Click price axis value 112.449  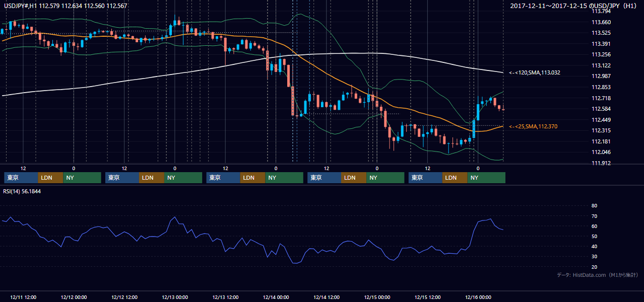pyautogui.click(x=601, y=120)
